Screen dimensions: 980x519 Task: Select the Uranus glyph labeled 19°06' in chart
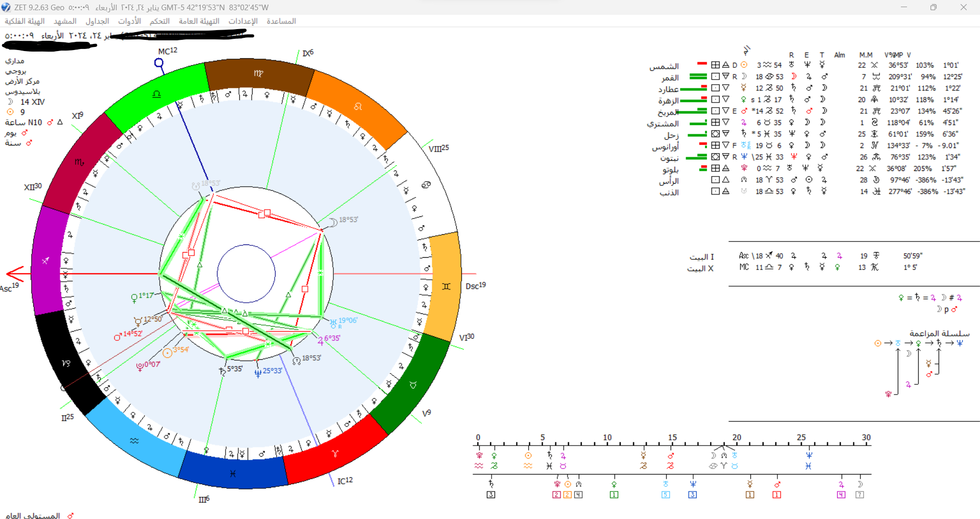pos(333,322)
